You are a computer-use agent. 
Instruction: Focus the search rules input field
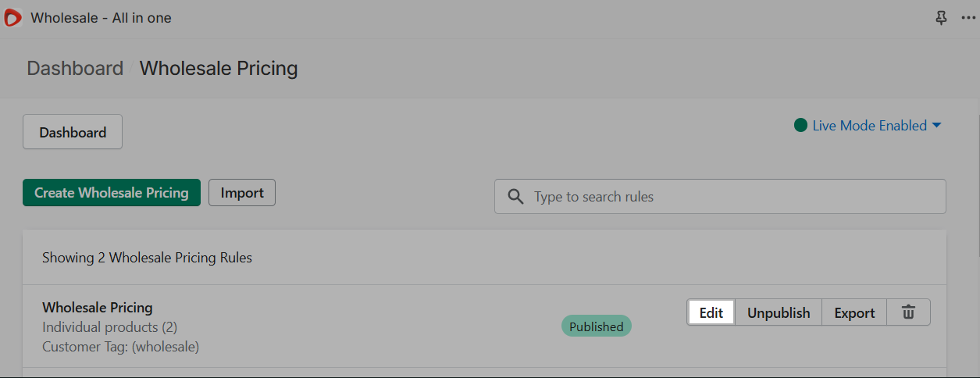(x=720, y=197)
